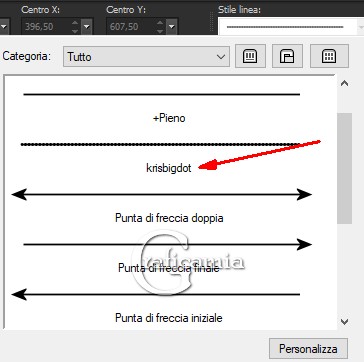This screenshot has height=362, width=364.
Task: Increase Centro Y with the up spinner
Action: pyautogui.click(x=160, y=23)
